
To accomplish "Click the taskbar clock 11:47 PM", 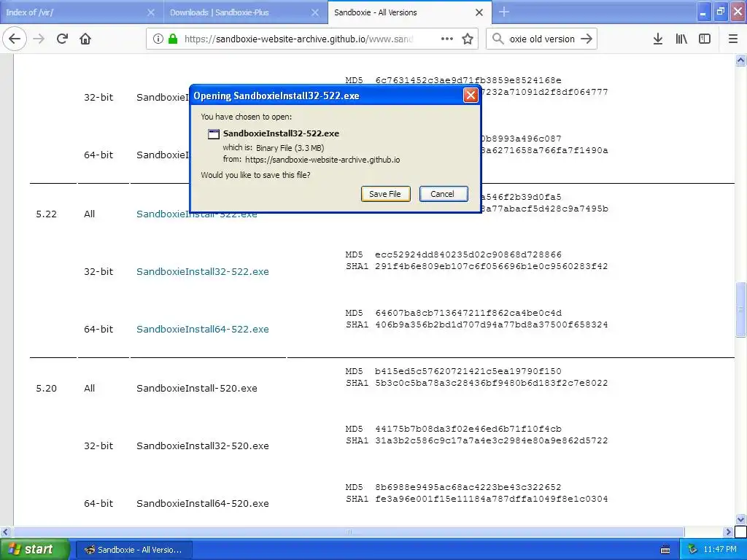I will coord(720,550).
